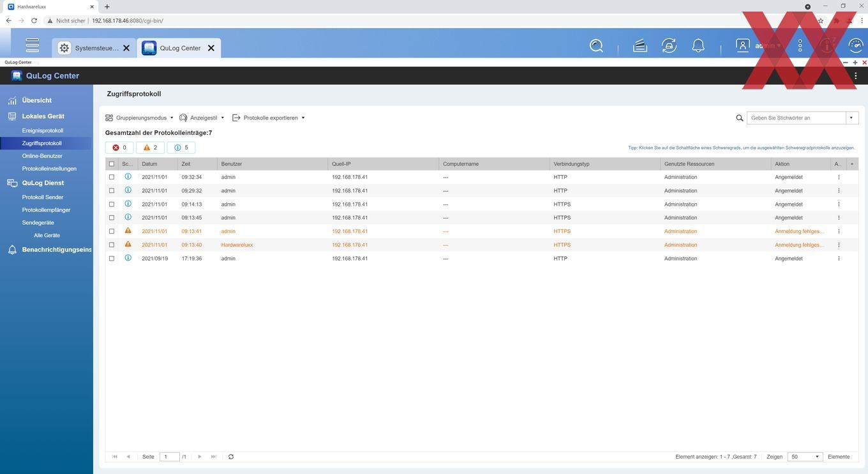Open the Protokolle exportieren dropdown
The width and height of the screenshot is (868, 474).
tap(269, 118)
